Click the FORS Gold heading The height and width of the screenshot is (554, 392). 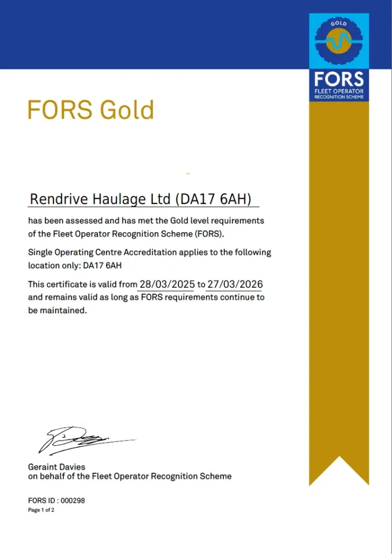click(x=91, y=110)
